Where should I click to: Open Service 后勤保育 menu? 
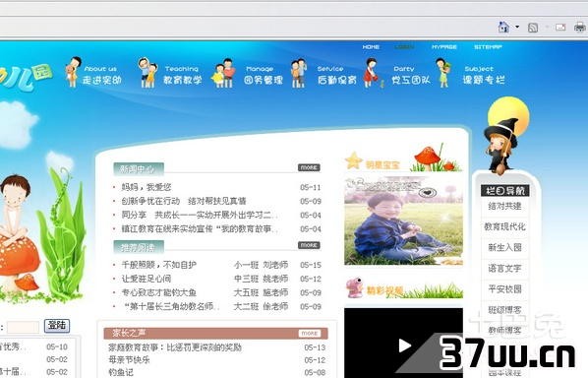(336, 75)
